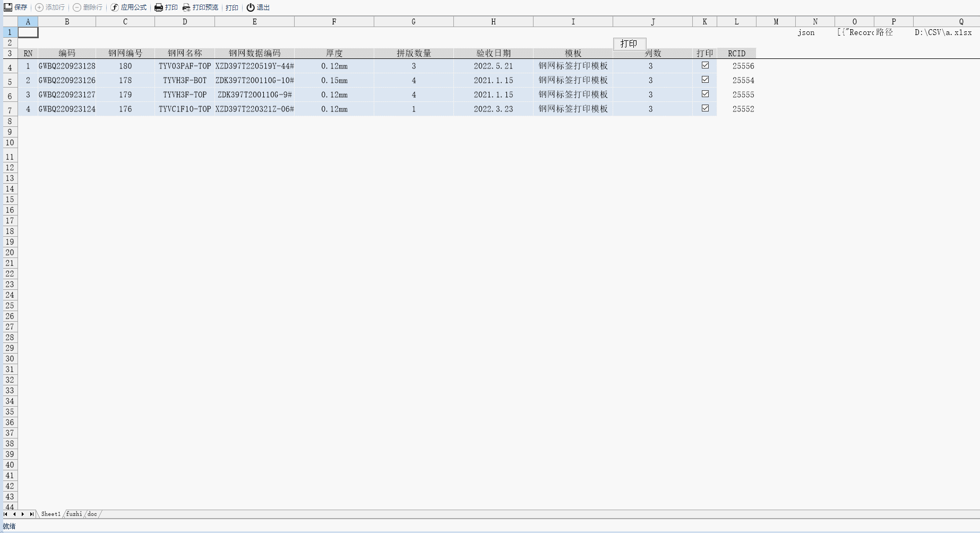The image size is (980, 533).
Task: Switch to the fuzhi sheet tab
Action: tap(74, 514)
